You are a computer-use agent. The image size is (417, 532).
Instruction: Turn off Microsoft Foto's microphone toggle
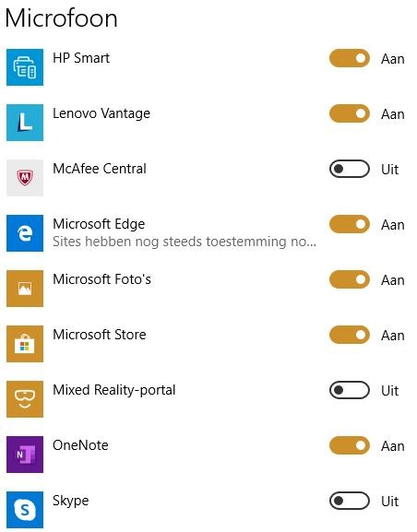coord(350,279)
